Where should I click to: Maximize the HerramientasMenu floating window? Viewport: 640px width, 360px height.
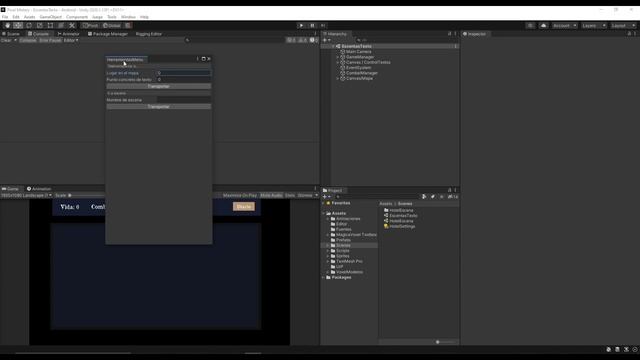click(x=203, y=59)
